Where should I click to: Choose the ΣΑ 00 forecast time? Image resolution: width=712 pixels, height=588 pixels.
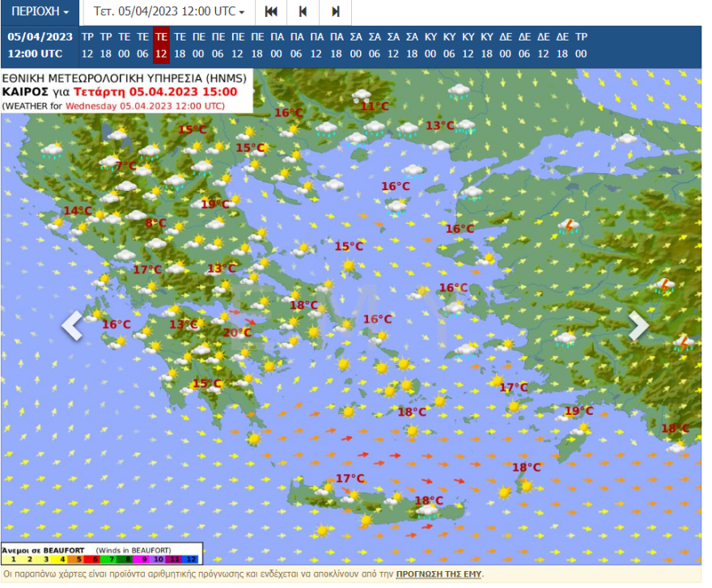pos(356,45)
